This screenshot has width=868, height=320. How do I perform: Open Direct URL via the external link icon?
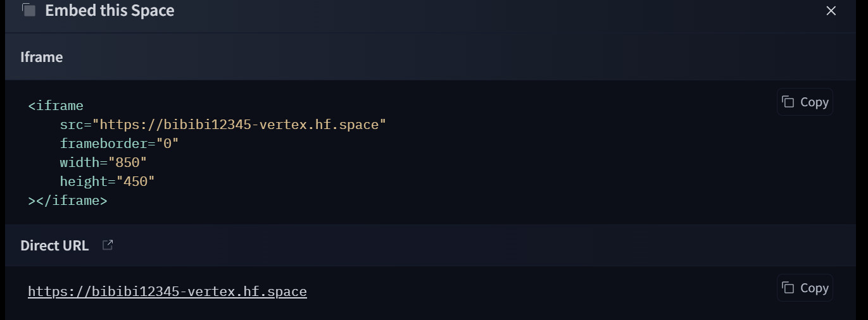108,245
